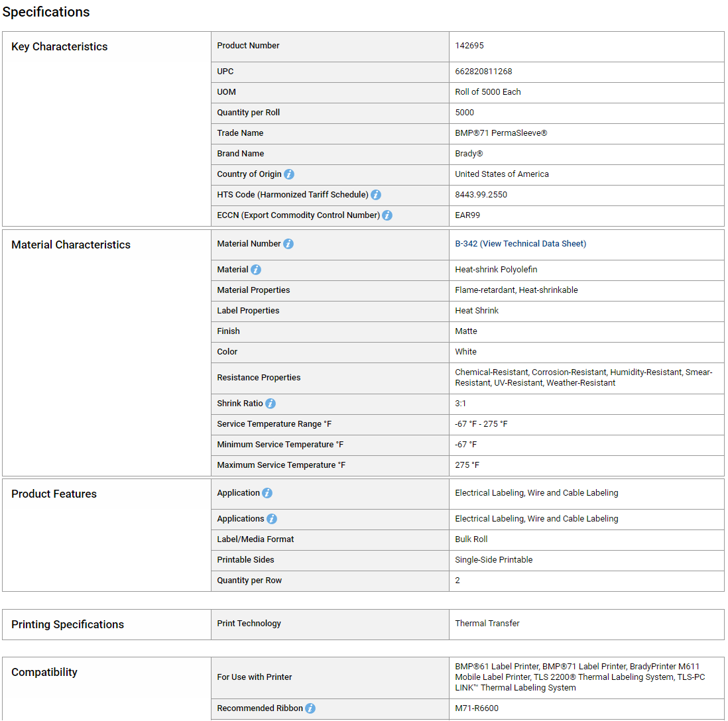728x721 pixels.
Task: Open info icon beside HTS Code
Action: (x=376, y=195)
